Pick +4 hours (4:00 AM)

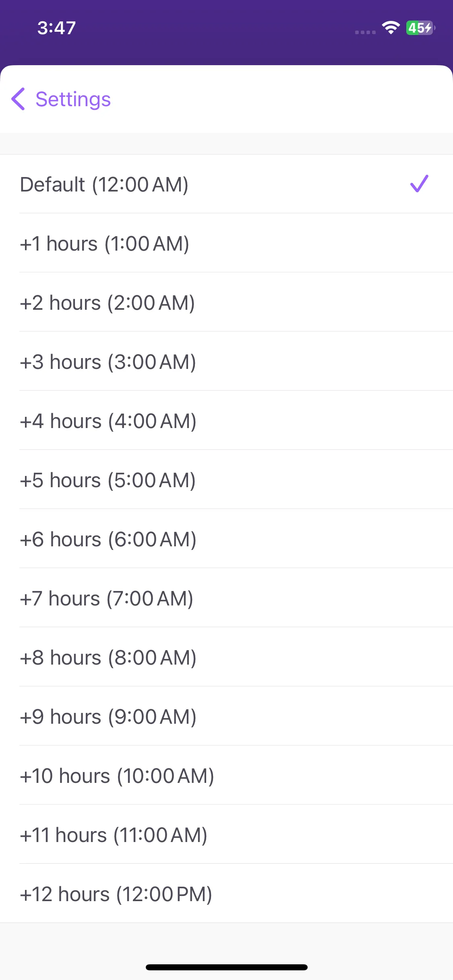[x=226, y=420]
